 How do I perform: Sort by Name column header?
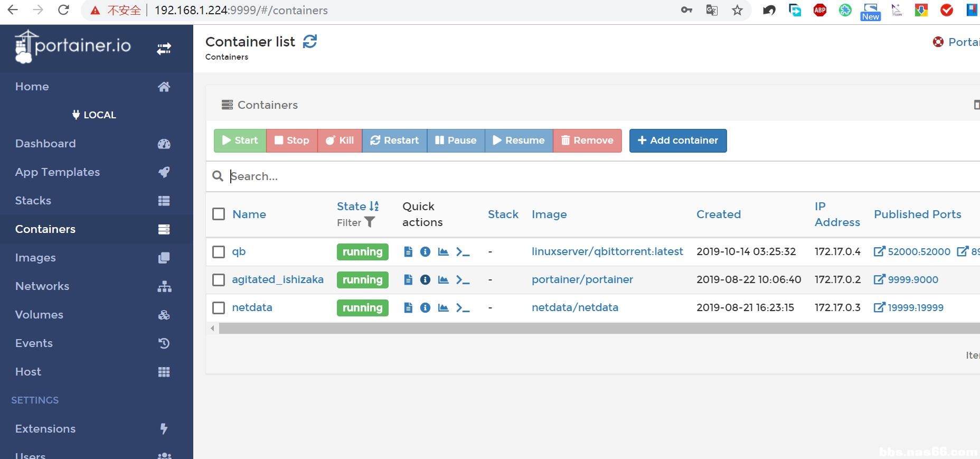249,214
